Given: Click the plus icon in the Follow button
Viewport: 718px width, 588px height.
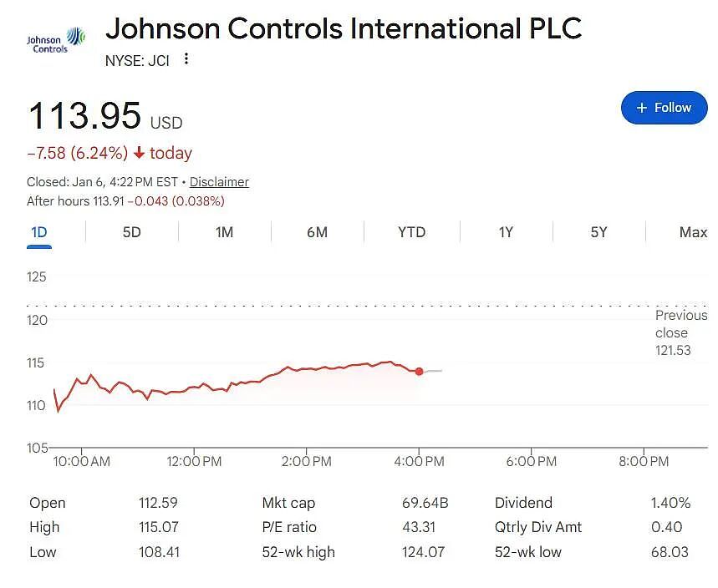Looking at the screenshot, I should point(642,108).
